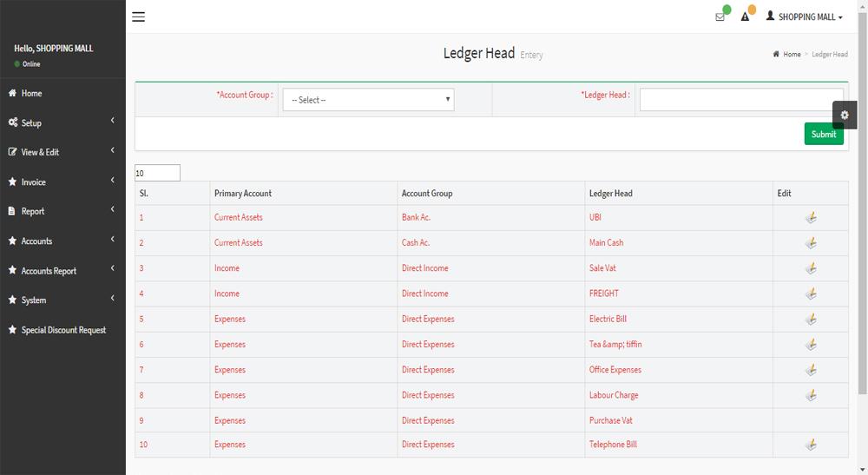Open the warning alerts icon
Viewport: 868px width, 475px height.
coord(745,17)
